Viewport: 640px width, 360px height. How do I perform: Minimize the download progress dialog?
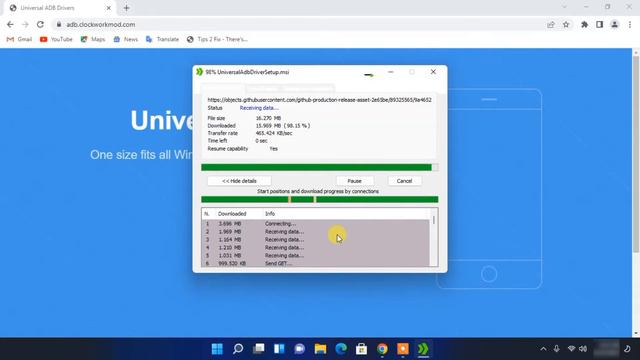point(391,72)
